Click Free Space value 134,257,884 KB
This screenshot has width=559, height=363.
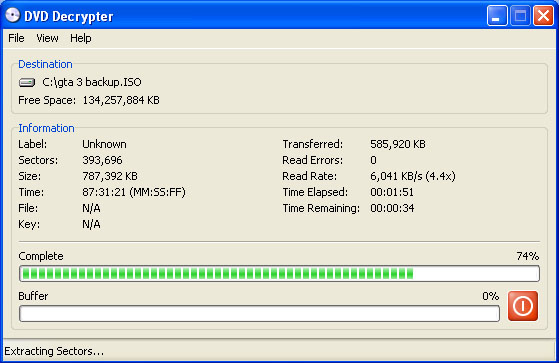point(121,100)
